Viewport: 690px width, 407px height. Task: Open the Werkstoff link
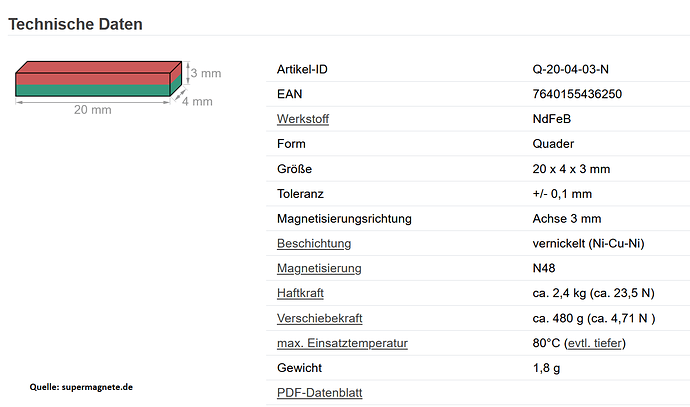click(303, 119)
